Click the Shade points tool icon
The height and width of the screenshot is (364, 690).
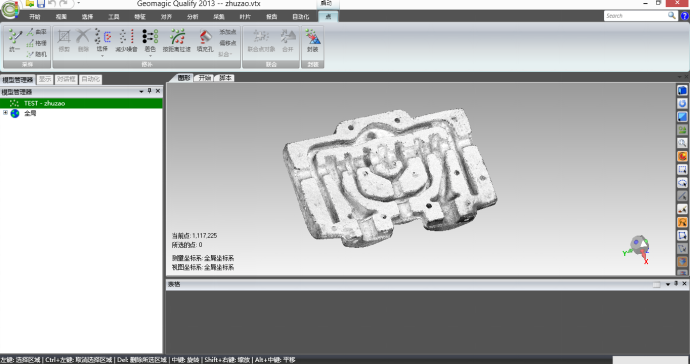tap(150, 37)
